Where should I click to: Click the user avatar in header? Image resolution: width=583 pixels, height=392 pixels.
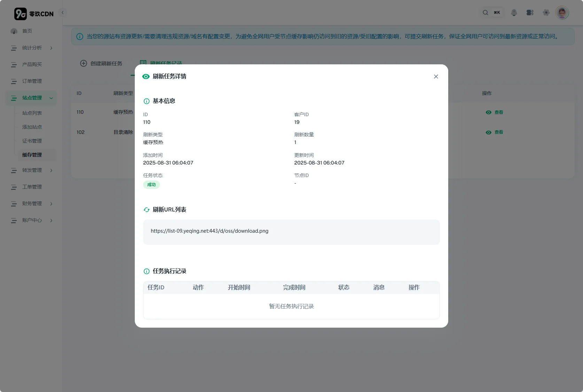pyautogui.click(x=562, y=13)
